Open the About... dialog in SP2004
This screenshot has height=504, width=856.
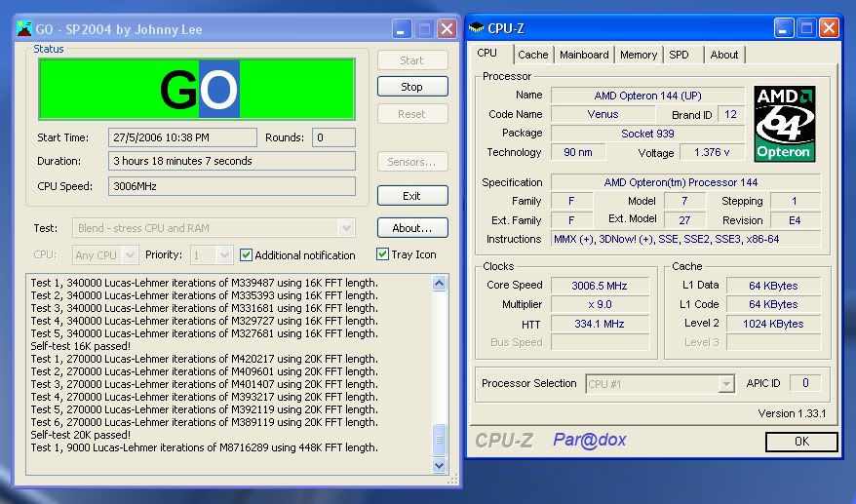pyautogui.click(x=412, y=228)
